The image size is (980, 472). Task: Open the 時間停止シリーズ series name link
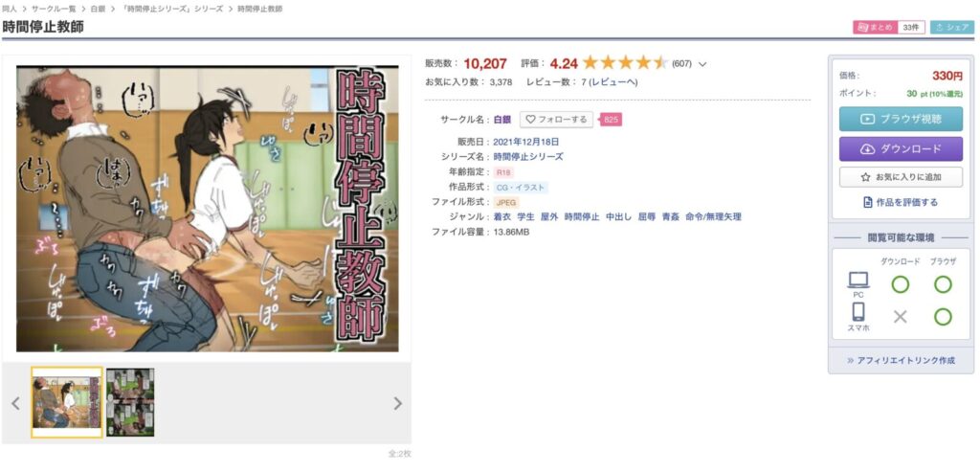[528, 156]
